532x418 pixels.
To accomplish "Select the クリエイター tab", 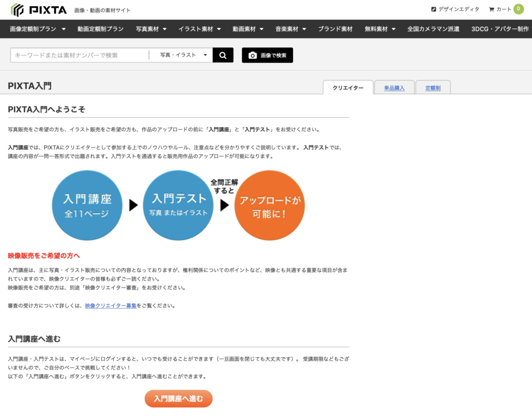I will click(347, 87).
